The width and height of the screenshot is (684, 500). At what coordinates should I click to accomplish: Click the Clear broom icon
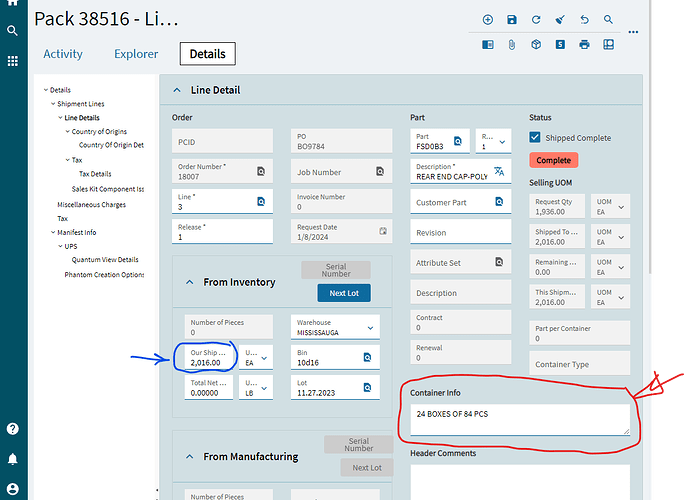tap(560, 20)
